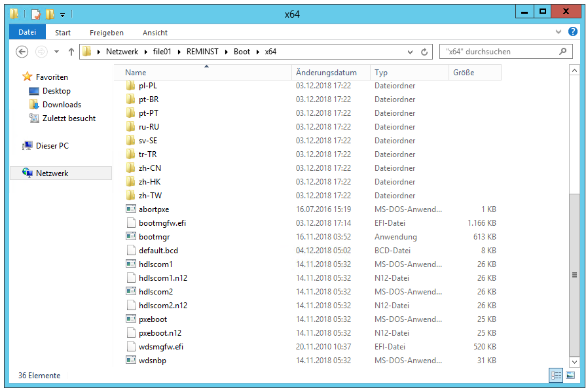Select the hdlscom1.n12 file icon
The width and height of the screenshot is (588, 392).
click(131, 277)
